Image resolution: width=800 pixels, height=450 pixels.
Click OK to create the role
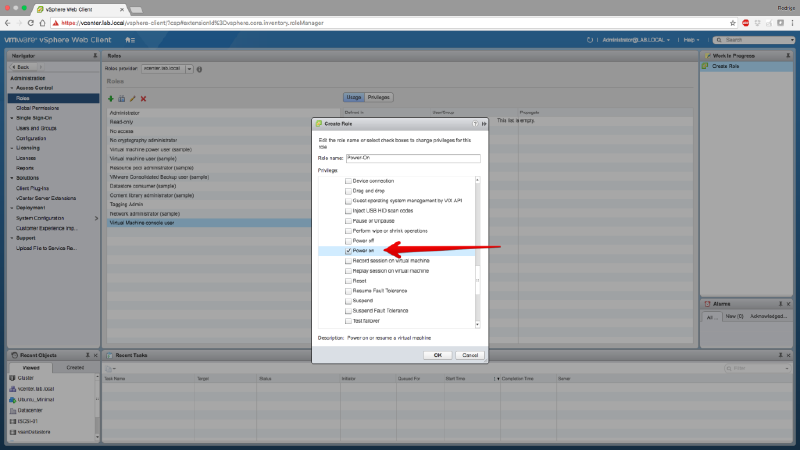(x=437, y=355)
